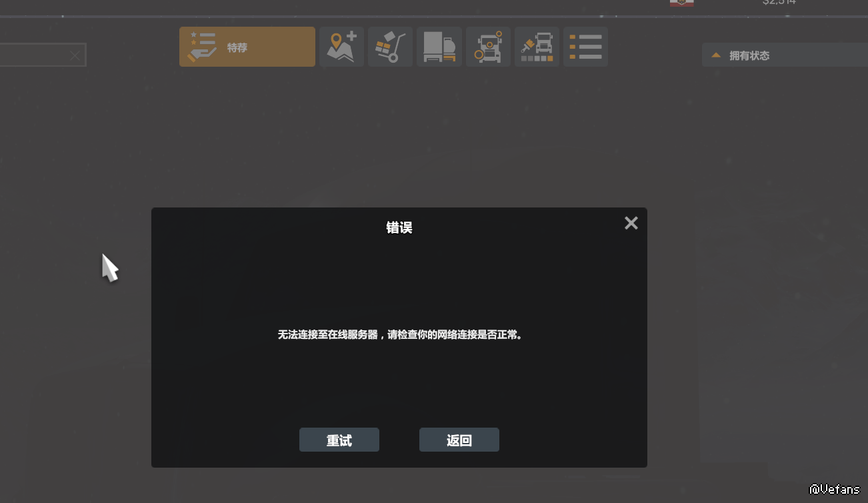Select the full list category icon
Viewport: 868px width, 503px height.
585,47
